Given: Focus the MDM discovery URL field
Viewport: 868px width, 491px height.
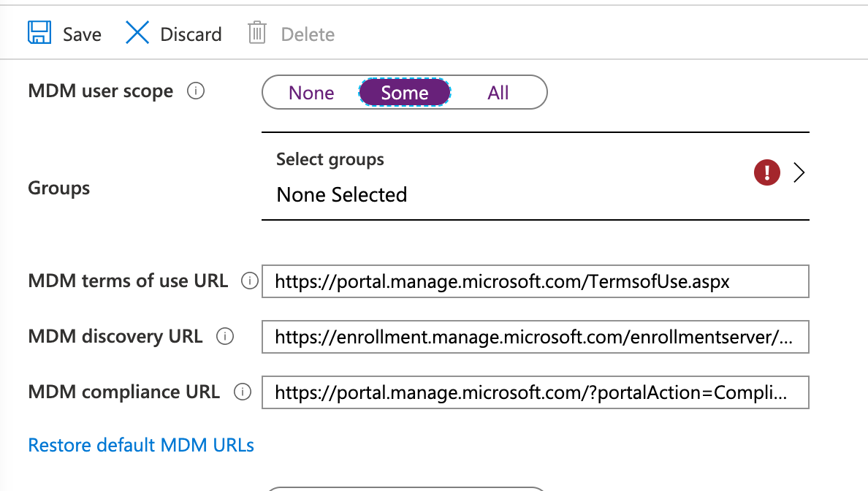Looking at the screenshot, I should (x=535, y=337).
